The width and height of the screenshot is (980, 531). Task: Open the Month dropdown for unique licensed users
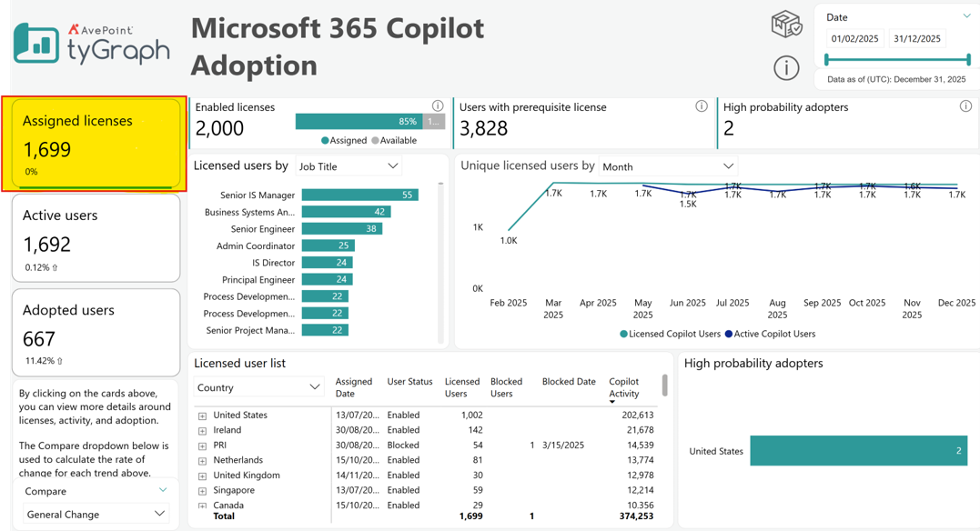click(x=668, y=166)
